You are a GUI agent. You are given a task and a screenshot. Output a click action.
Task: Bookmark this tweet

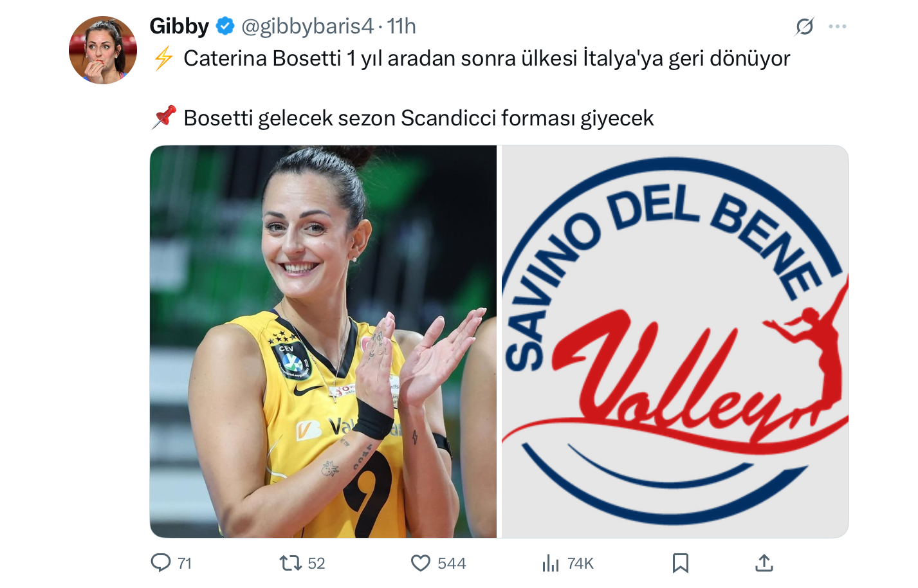(x=681, y=564)
